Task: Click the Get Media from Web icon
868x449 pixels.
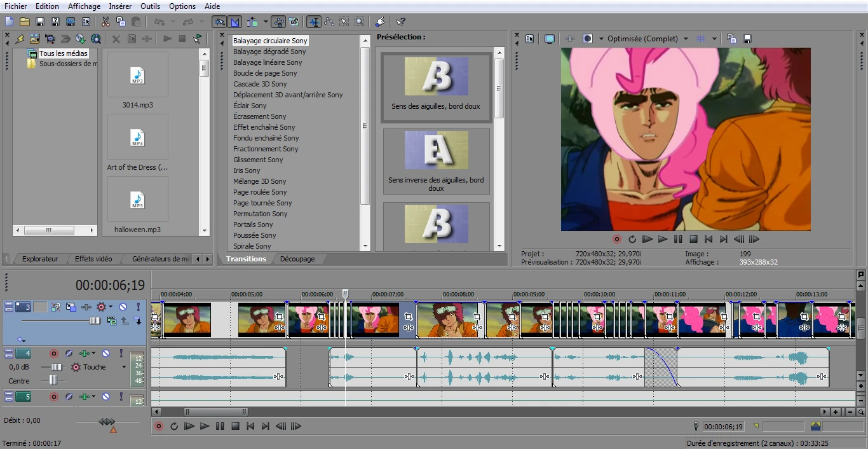Action: 95,39
